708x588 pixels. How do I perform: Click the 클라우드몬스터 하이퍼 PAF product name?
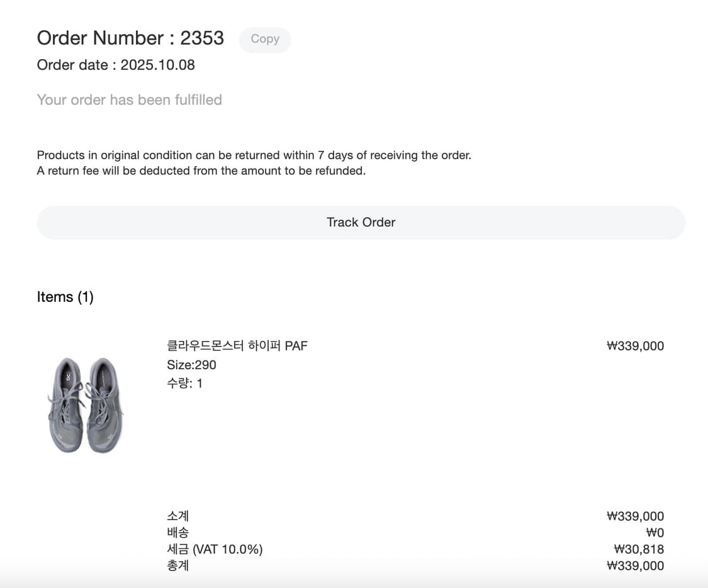click(237, 346)
